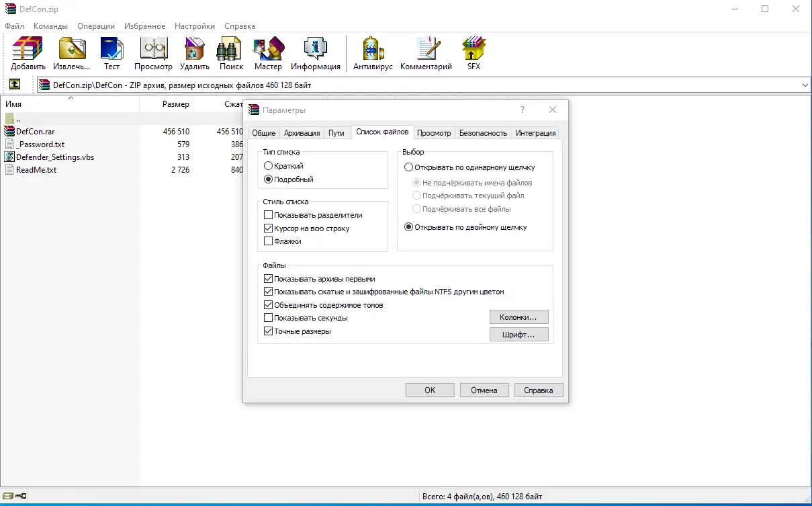The height and width of the screenshot is (506, 812).
Task: Click the Defender_Settings.vbs script icon
Action: click(9, 157)
